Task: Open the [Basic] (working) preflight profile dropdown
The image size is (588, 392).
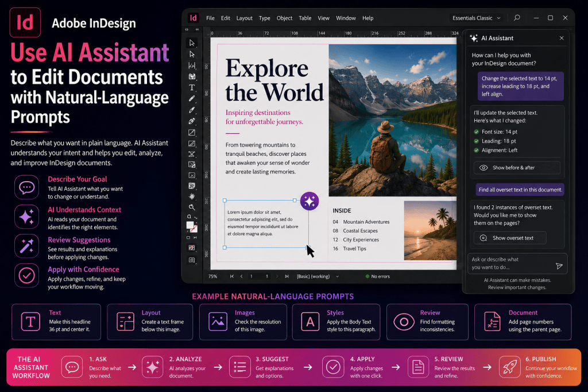Action: point(318,276)
